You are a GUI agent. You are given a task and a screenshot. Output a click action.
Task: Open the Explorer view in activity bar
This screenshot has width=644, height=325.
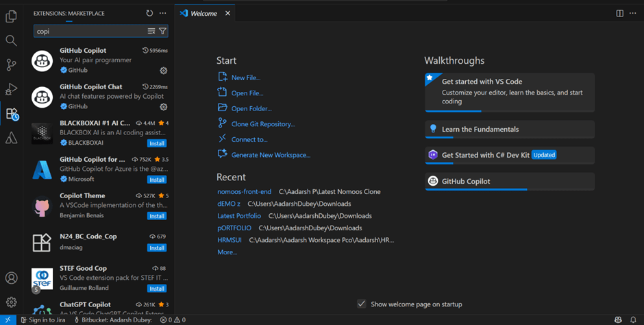point(11,16)
